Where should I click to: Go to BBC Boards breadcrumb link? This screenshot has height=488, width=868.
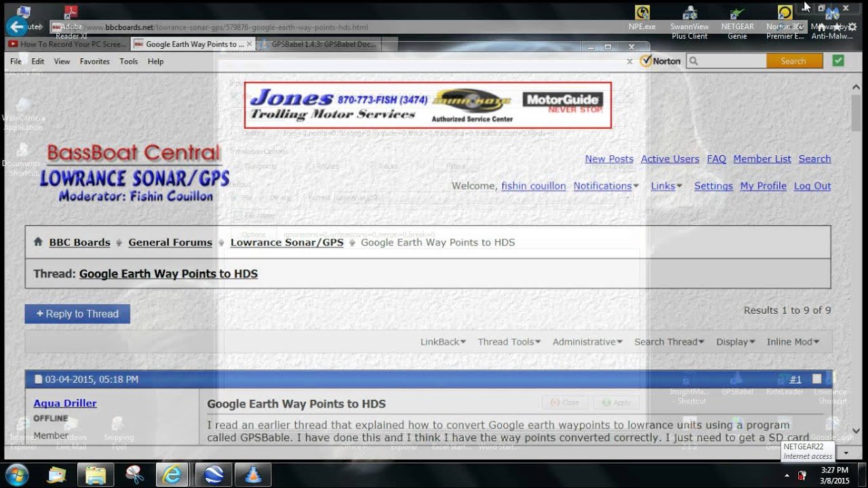click(x=79, y=242)
